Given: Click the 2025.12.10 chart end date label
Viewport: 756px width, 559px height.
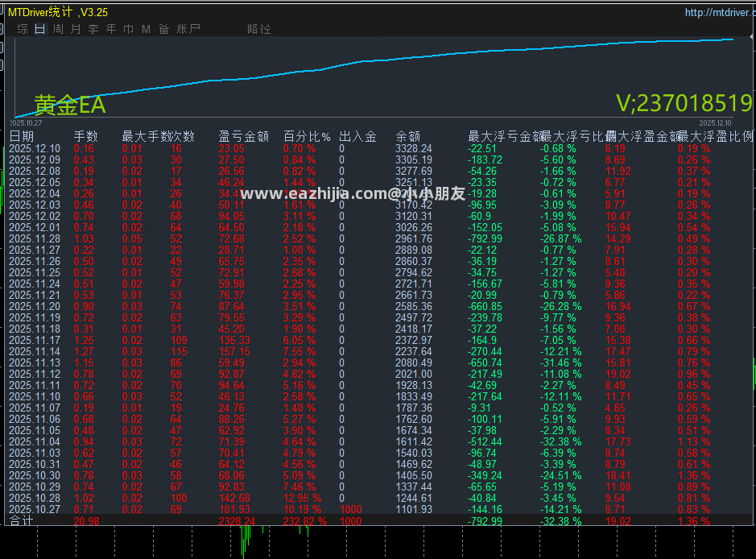Looking at the screenshot, I should [x=715, y=123].
